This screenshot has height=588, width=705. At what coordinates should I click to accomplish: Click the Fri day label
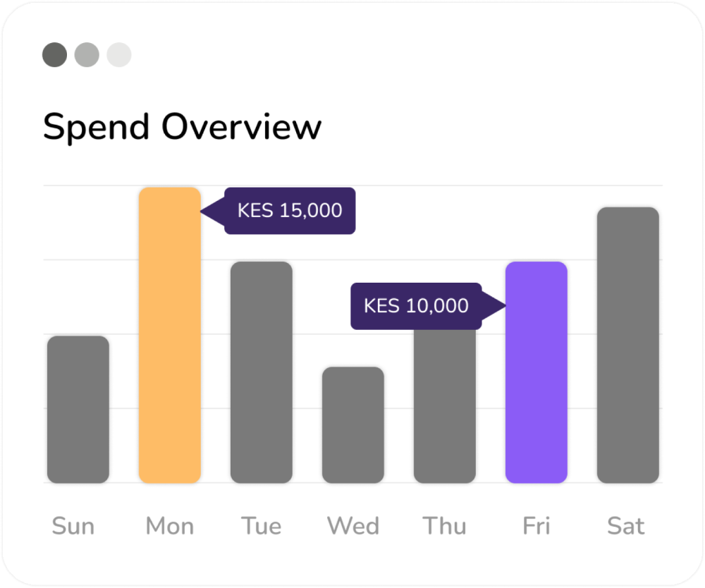click(x=536, y=526)
